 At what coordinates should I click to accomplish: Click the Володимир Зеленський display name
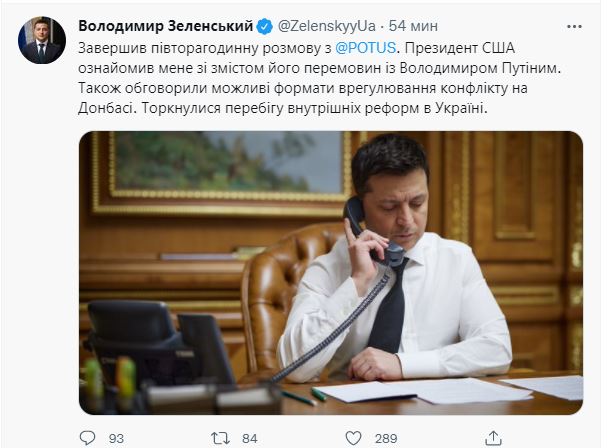(x=166, y=26)
